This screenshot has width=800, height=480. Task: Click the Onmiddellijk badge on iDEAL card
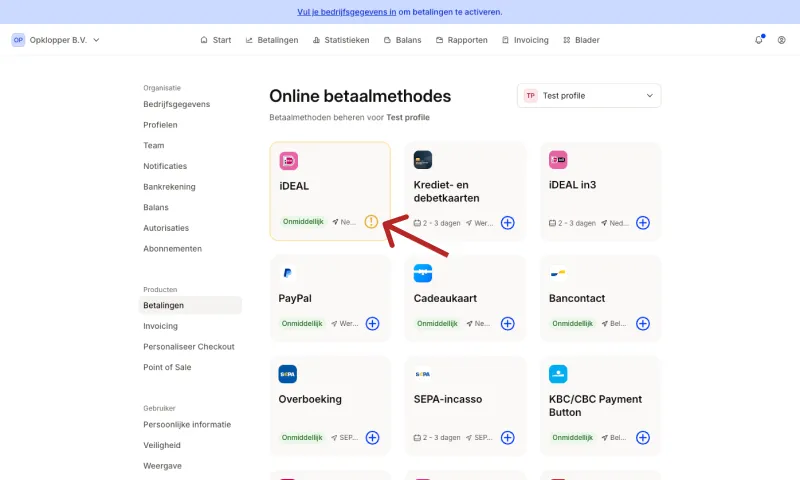click(303, 222)
